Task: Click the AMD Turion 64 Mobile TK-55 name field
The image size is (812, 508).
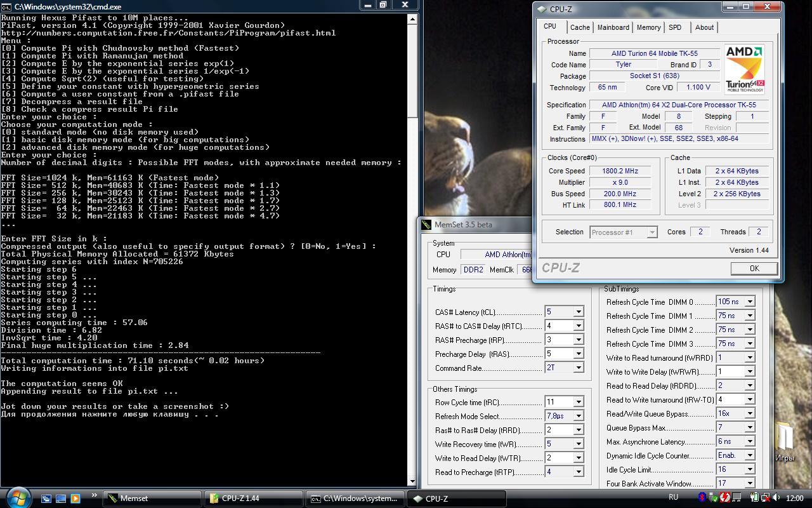Action: tap(654, 53)
